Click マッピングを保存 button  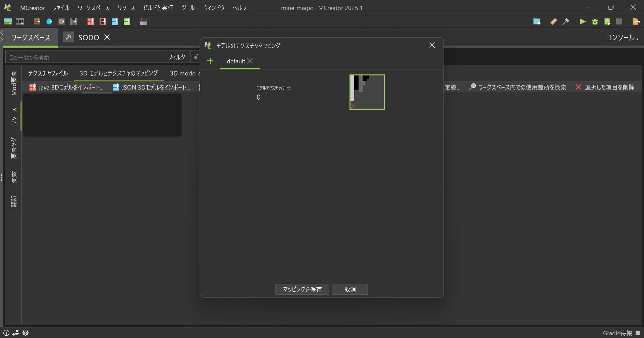302,289
